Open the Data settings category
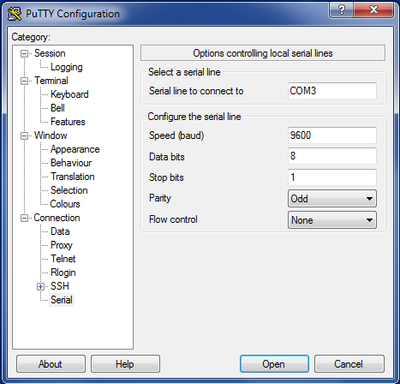 (x=60, y=231)
